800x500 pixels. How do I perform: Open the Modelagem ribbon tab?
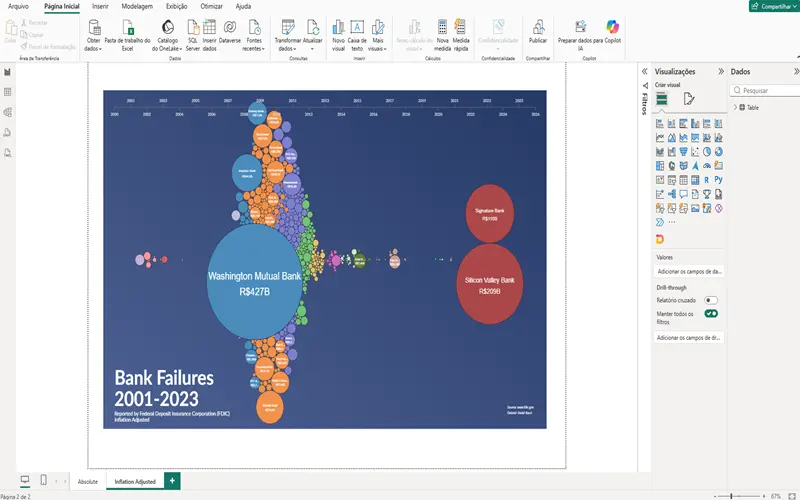pos(135,6)
